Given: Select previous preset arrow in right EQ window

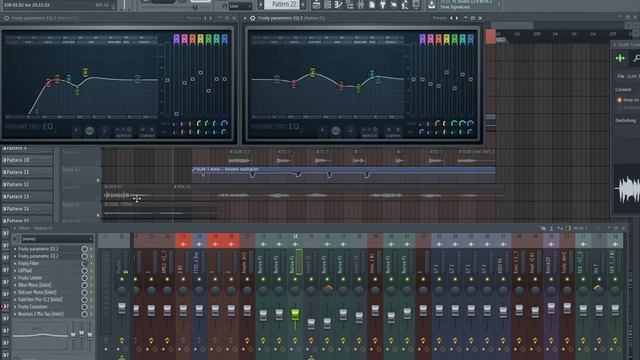Looking at the screenshot, I should (451, 18).
